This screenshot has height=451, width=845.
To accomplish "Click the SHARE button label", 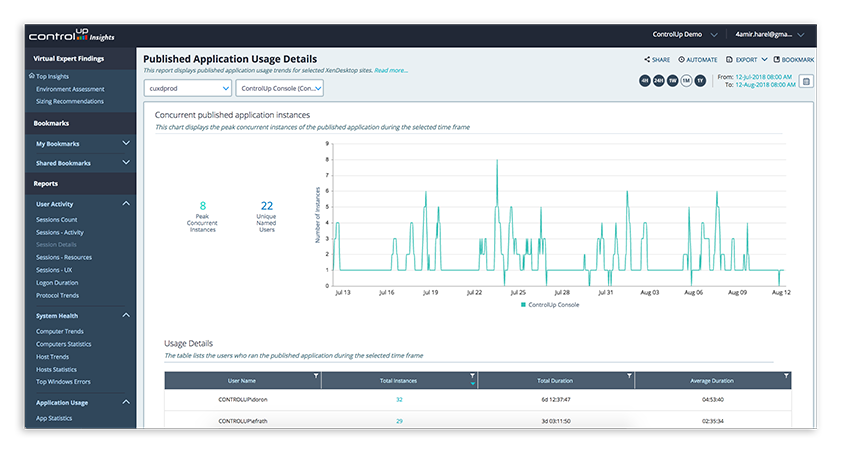I will (661, 60).
